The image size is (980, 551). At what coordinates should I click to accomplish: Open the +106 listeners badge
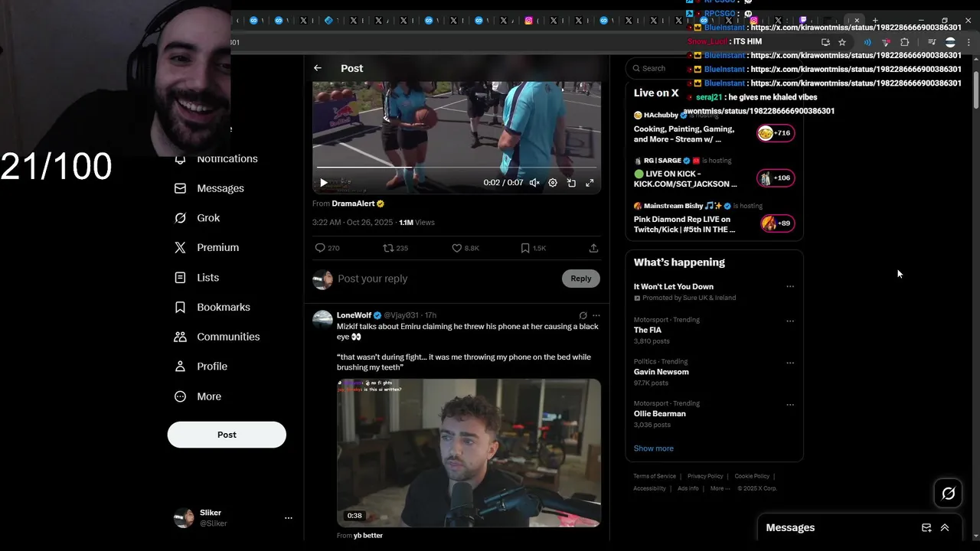click(x=776, y=178)
